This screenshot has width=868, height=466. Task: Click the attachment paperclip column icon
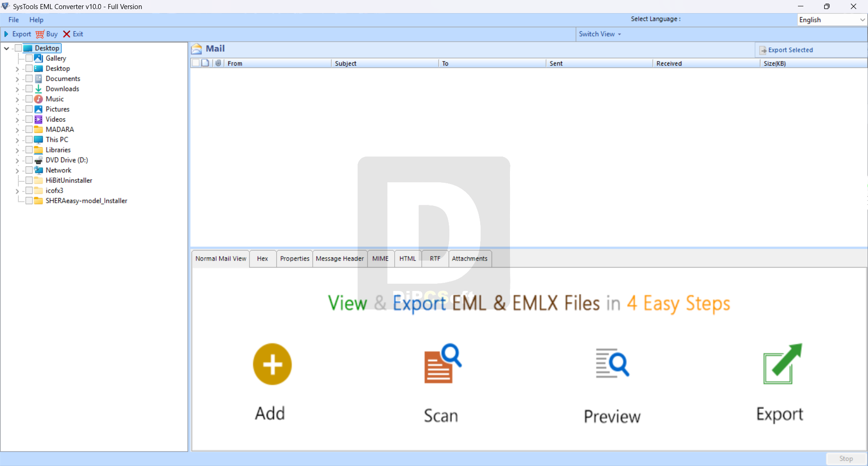[x=218, y=63]
